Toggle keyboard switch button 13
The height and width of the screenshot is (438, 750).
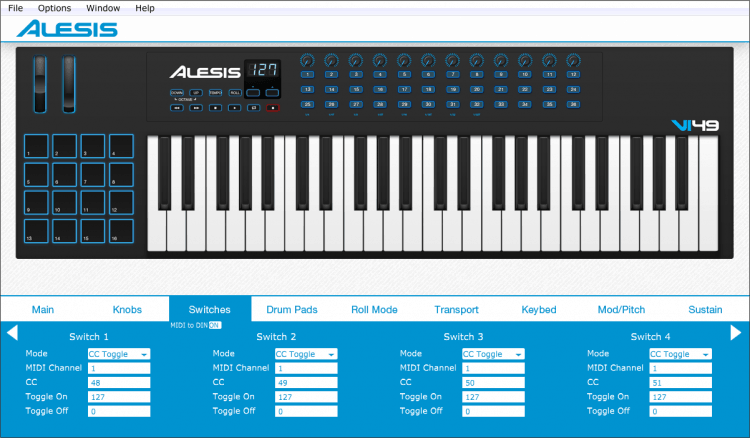tap(307, 89)
